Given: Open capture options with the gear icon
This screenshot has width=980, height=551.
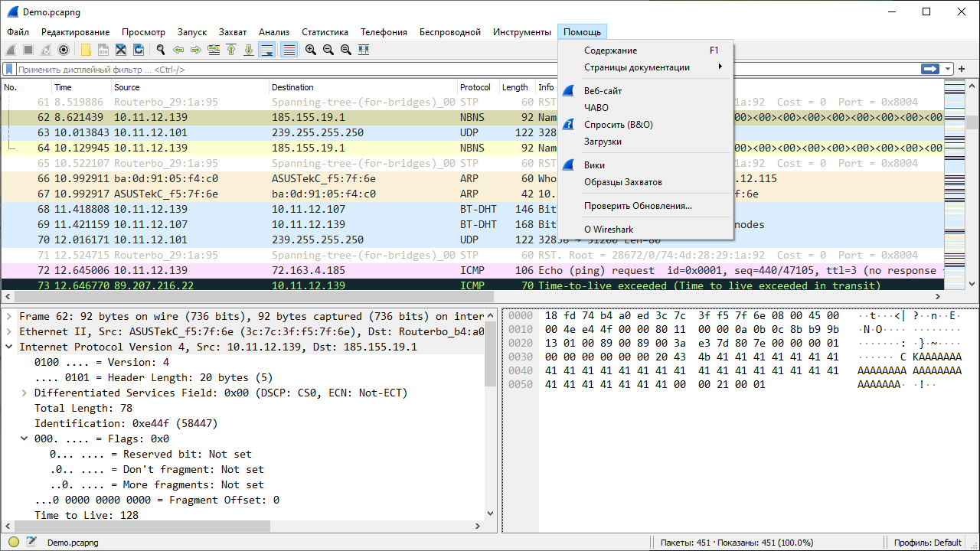Looking at the screenshot, I should click(64, 50).
